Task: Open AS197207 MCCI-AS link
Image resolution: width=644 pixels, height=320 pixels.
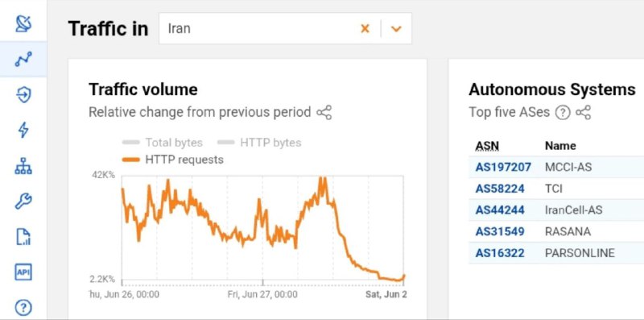Action: coord(503,167)
